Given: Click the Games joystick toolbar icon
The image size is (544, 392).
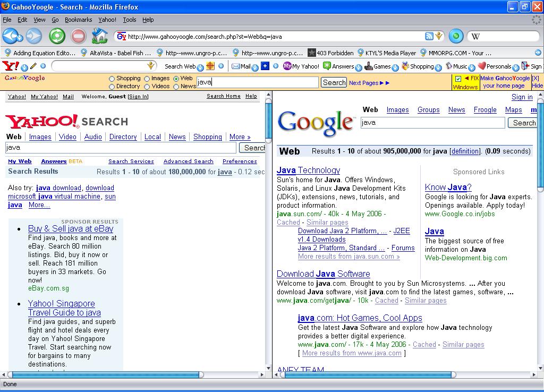Looking at the screenshot, I should (369, 66).
